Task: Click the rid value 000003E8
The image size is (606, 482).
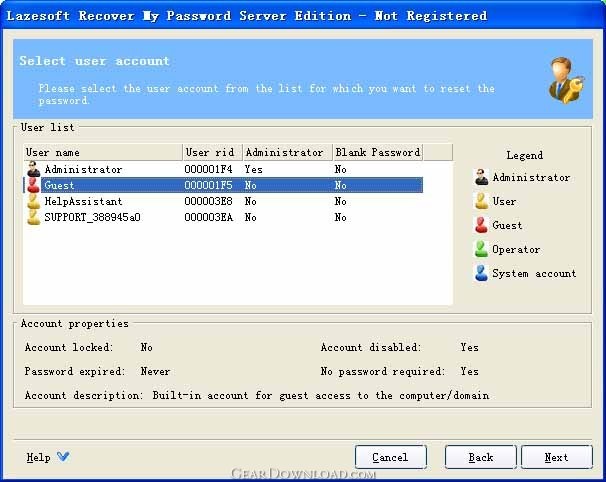Action: pyautogui.click(x=208, y=201)
